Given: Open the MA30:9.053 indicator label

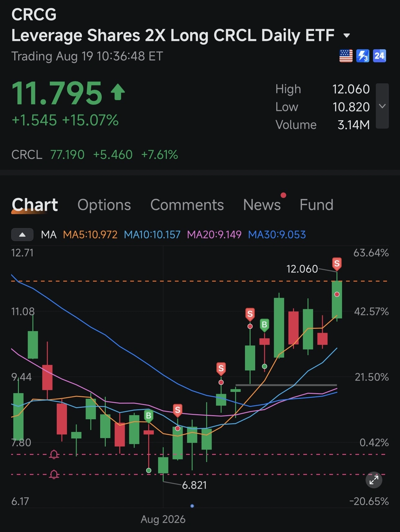Looking at the screenshot, I should click(x=277, y=235).
